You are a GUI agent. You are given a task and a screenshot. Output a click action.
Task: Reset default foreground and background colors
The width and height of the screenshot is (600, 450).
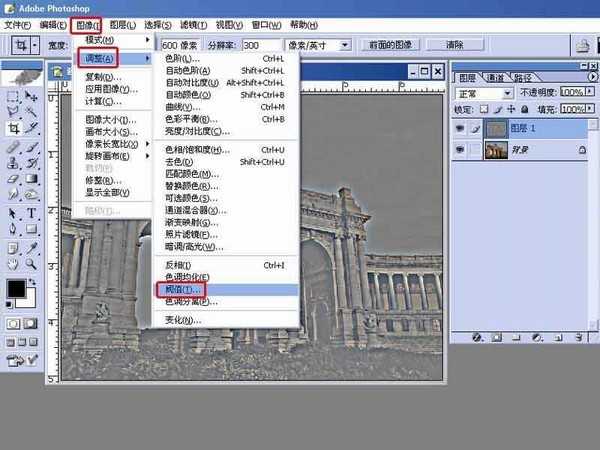pos(9,305)
